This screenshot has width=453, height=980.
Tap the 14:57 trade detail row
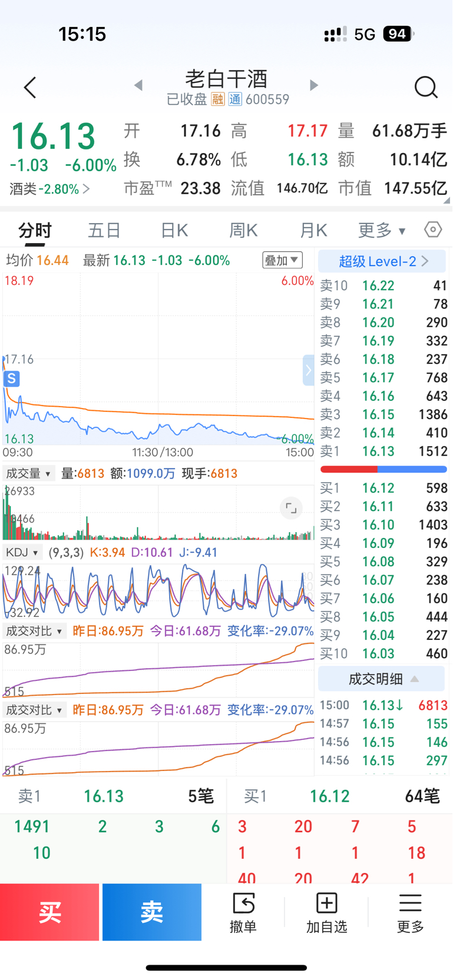click(x=383, y=723)
